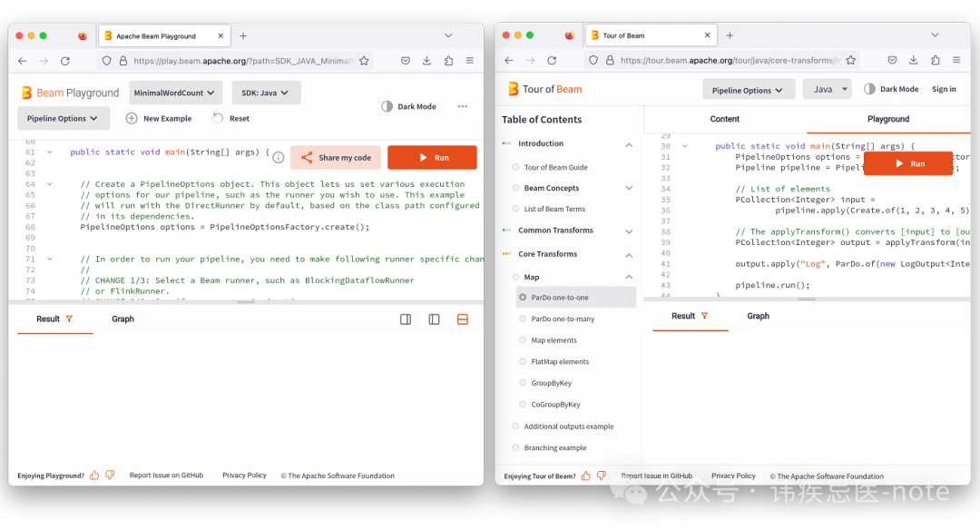Image resolution: width=980 pixels, height=530 pixels.
Task: Select the bottom output panel layout in Playground
Action: coord(463,319)
